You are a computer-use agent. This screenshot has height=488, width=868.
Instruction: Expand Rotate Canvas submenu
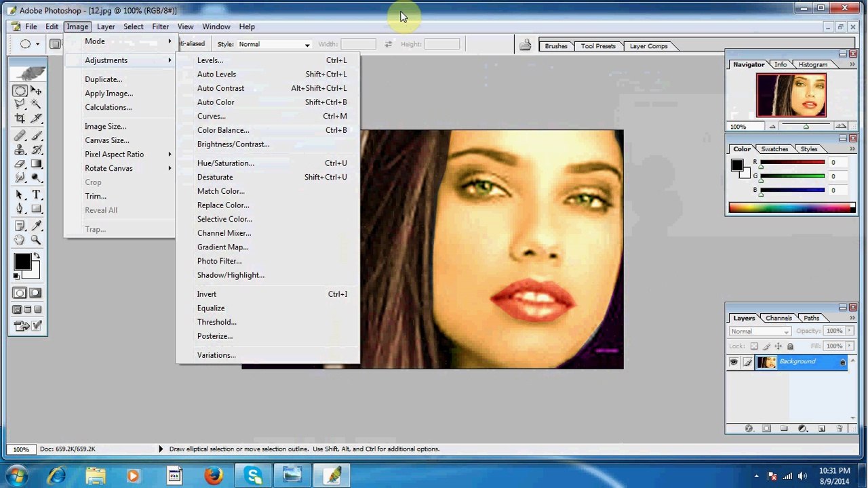tap(120, 168)
